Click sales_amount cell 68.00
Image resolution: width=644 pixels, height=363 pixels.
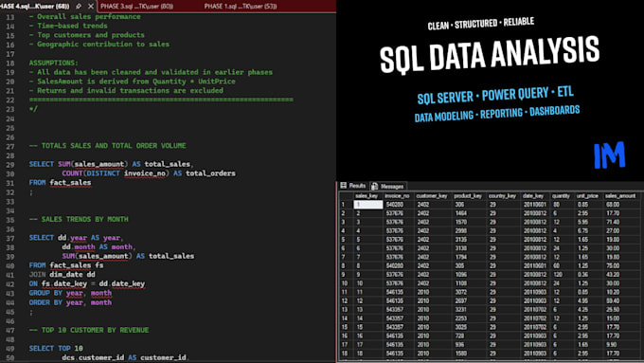tap(613, 205)
